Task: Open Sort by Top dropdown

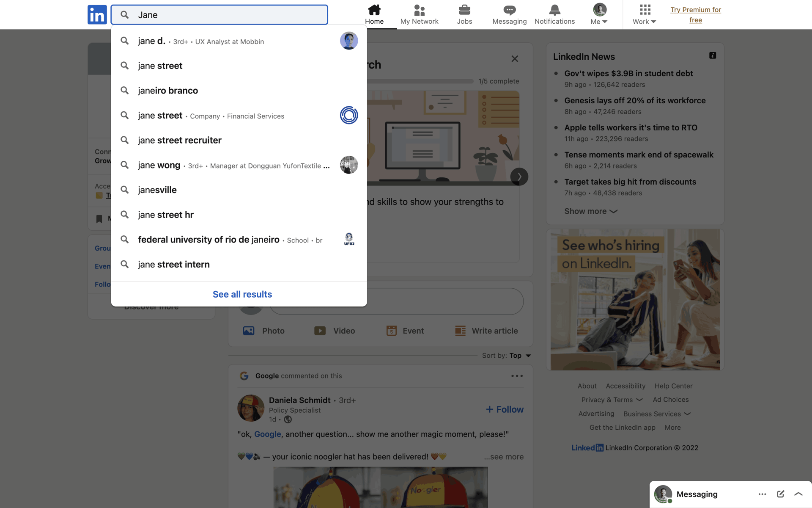Action: pos(507,356)
